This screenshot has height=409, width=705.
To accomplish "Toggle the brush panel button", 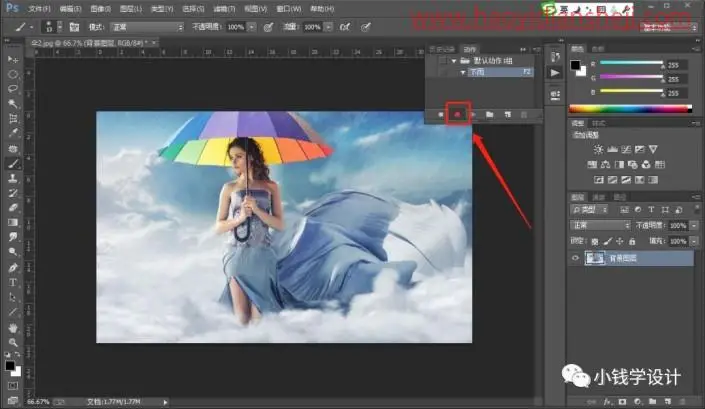I will coord(74,27).
